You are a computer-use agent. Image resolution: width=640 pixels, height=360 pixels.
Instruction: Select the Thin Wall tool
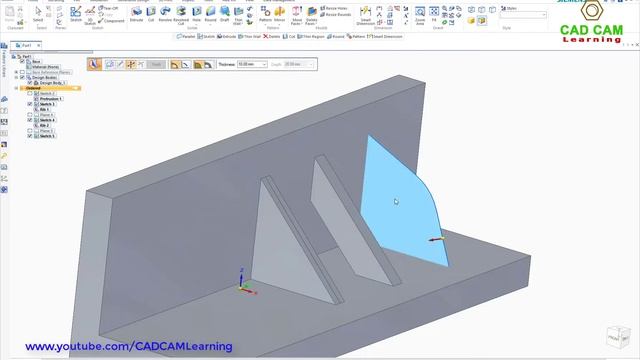(x=238, y=15)
